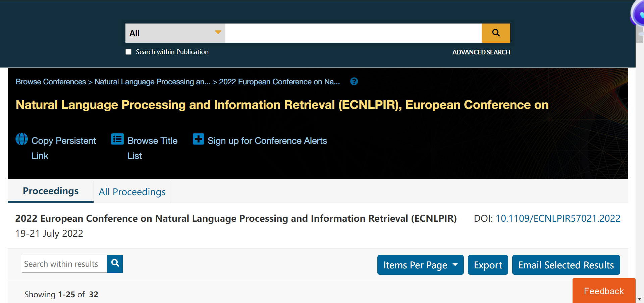Click the Email Selected Results button

(566, 265)
